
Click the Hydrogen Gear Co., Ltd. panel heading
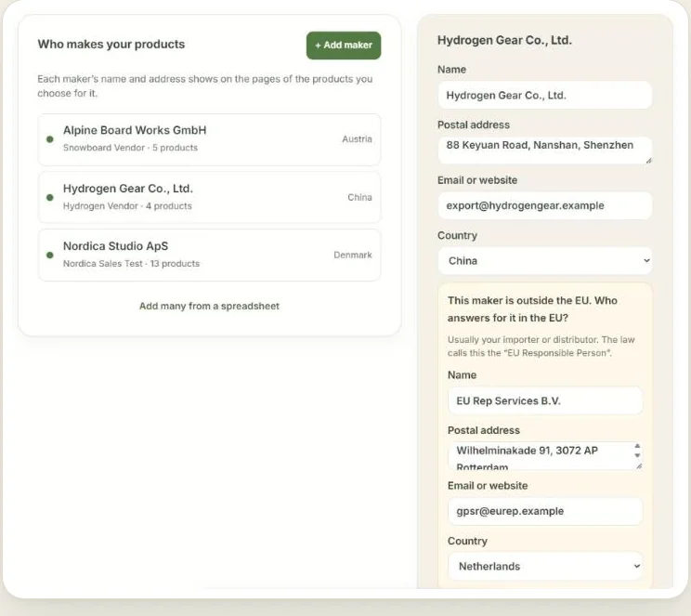tap(504, 40)
